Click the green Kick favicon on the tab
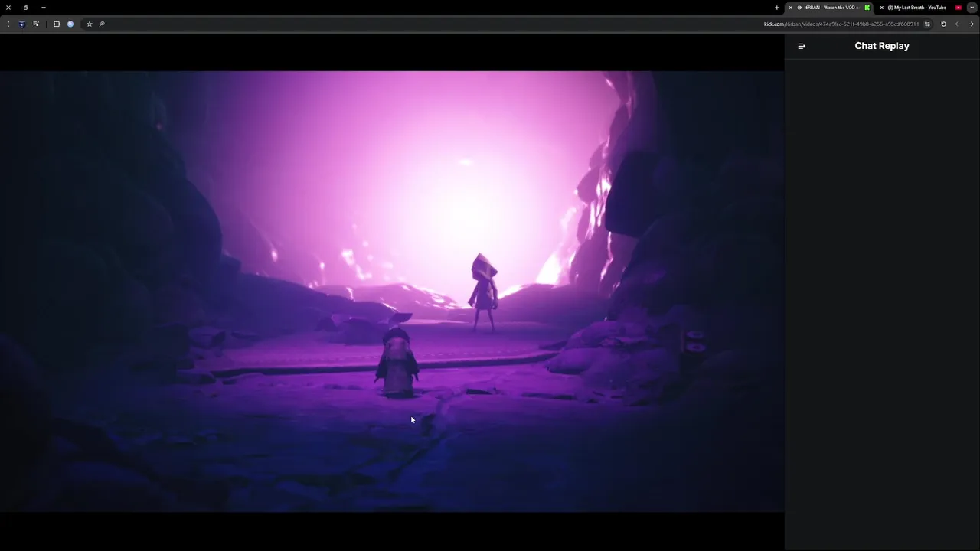 coord(867,8)
